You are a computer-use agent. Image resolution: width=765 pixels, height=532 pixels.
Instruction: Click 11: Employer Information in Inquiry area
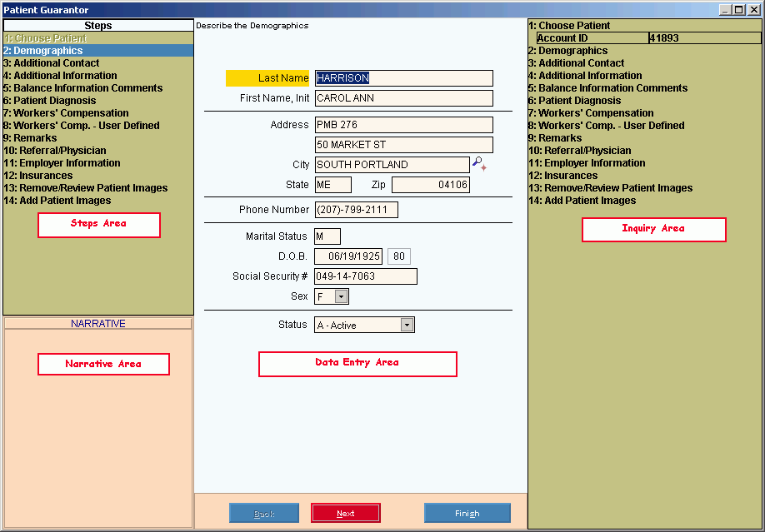587,163
